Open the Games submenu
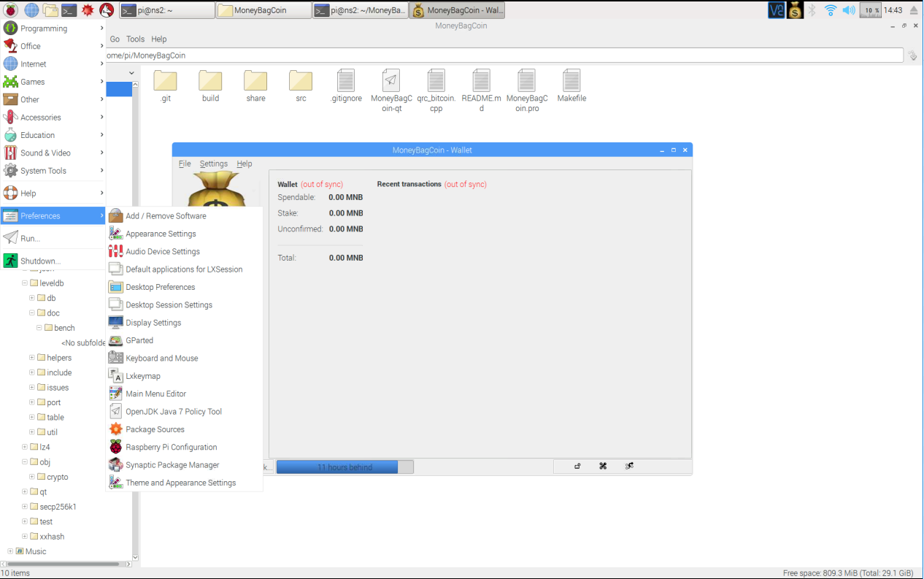This screenshot has width=924, height=579. (x=53, y=82)
